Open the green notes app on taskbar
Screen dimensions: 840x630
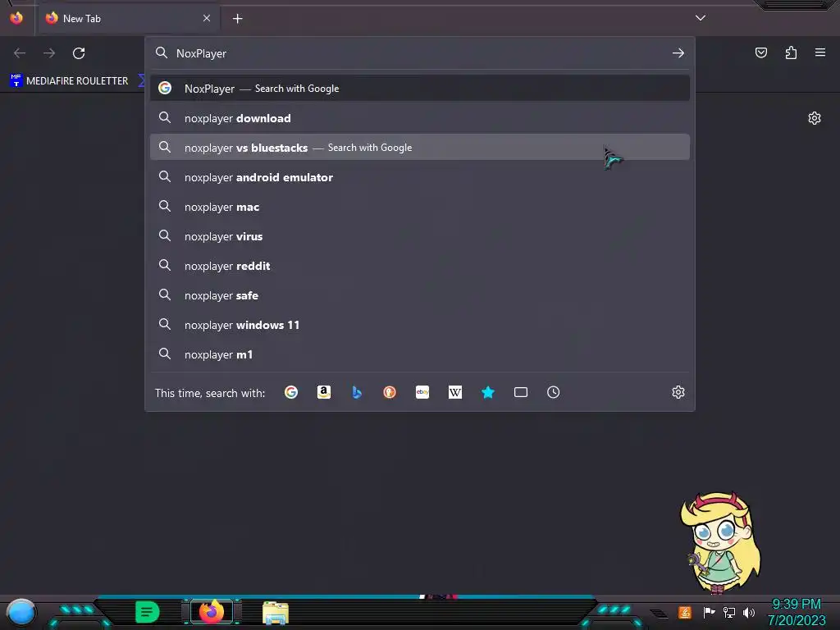tap(148, 612)
